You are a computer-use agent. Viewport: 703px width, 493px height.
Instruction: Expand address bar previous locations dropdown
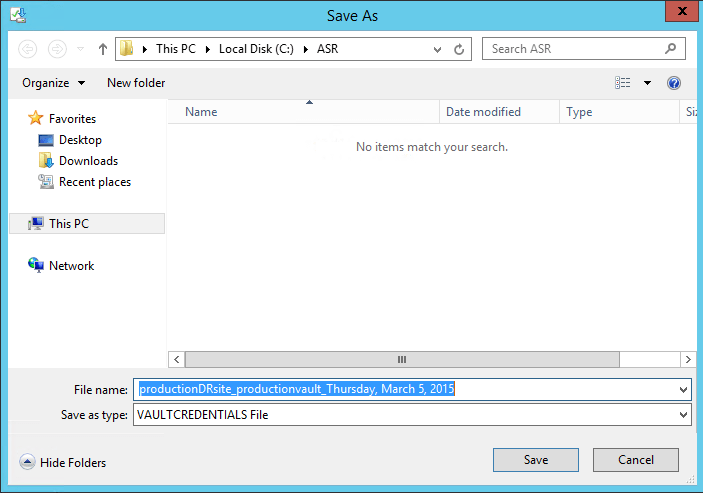438,49
